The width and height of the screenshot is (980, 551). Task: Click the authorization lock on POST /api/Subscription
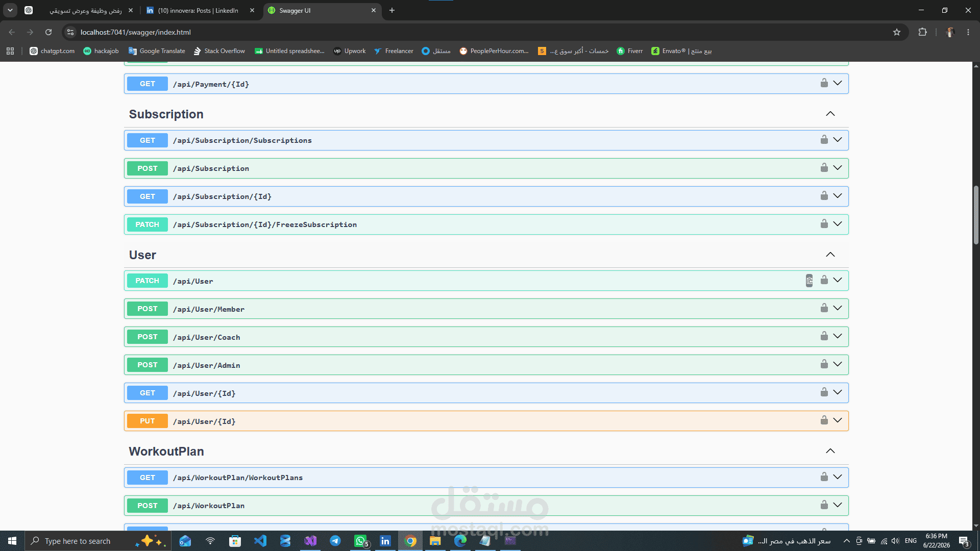[x=824, y=168]
